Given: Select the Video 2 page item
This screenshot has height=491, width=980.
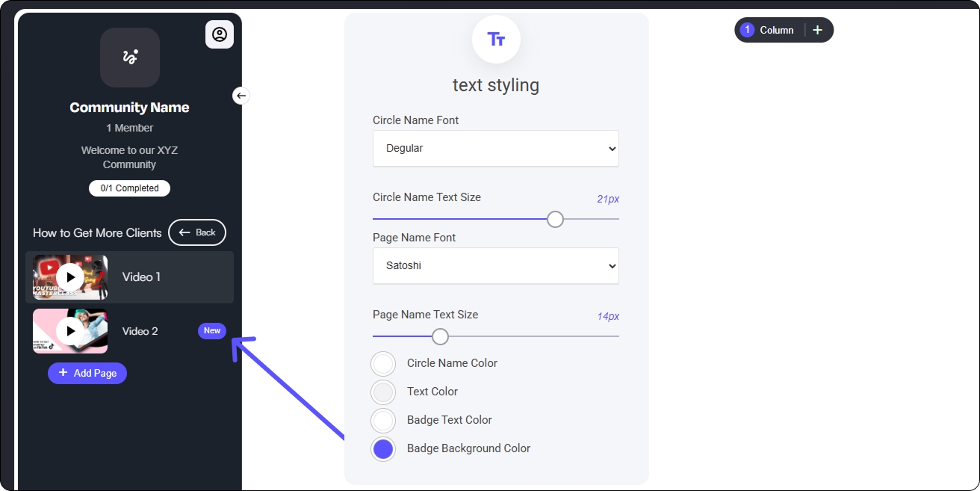Looking at the screenshot, I should [140, 331].
